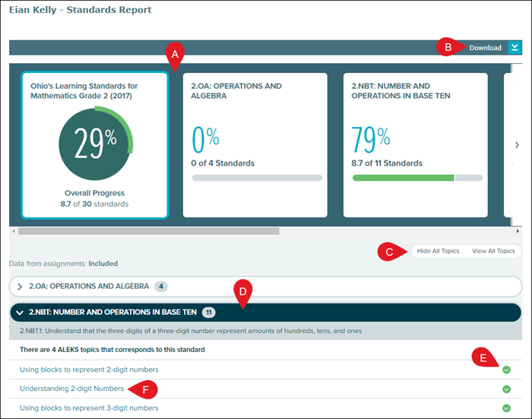The width and height of the screenshot is (532, 419).
Task: Expand the 2.OA: Operations and Algebra section
Action: click(20, 287)
